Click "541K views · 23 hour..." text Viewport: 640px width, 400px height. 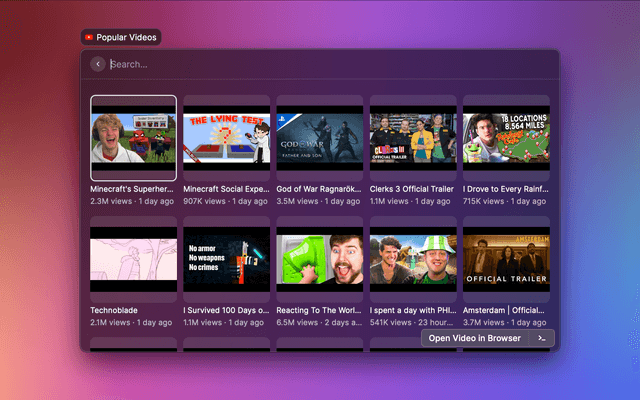[411, 322]
